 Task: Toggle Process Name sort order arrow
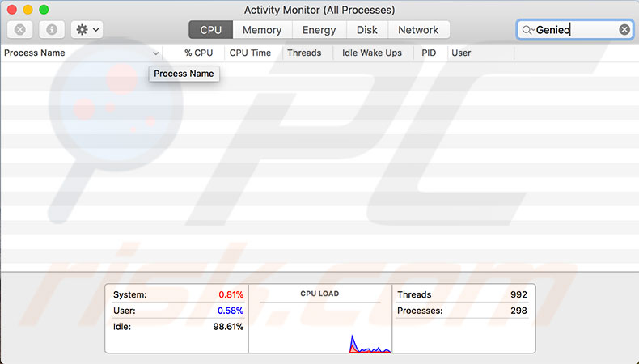click(155, 53)
